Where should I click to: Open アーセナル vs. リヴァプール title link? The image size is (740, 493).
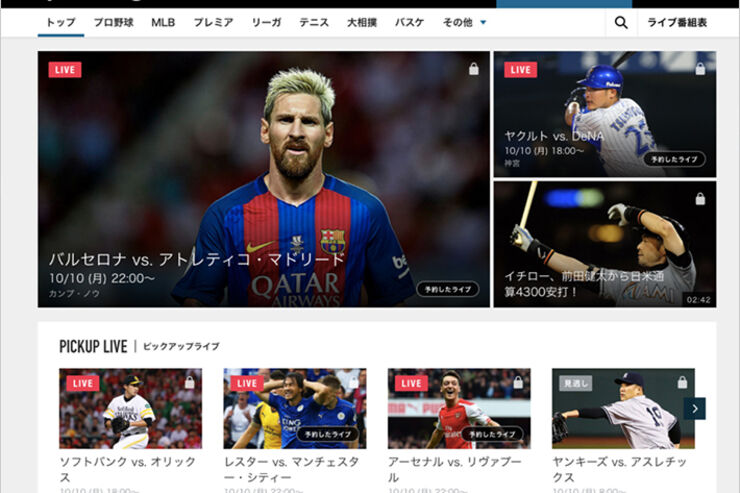point(454,469)
